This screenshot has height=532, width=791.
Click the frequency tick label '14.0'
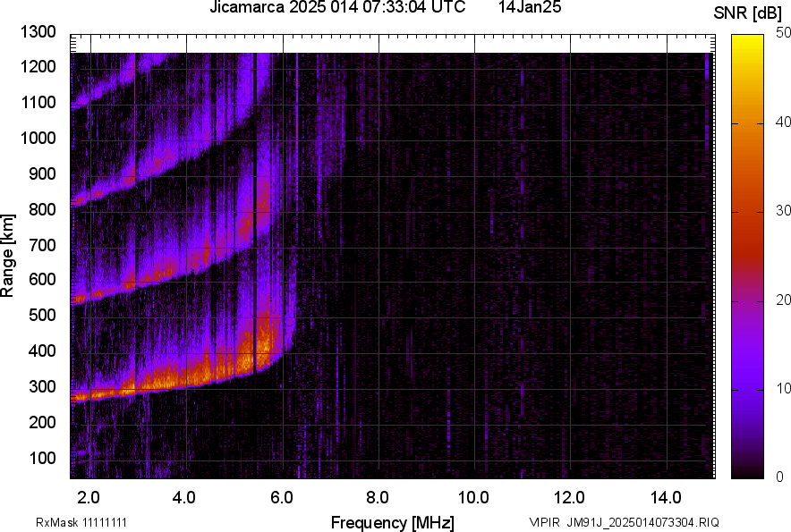pos(666,498)
